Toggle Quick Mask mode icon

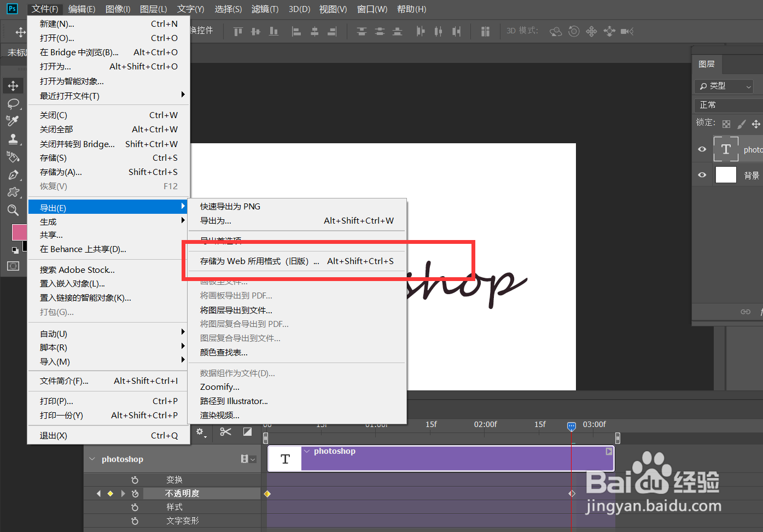pyautogui.click(x=13, y=266)
